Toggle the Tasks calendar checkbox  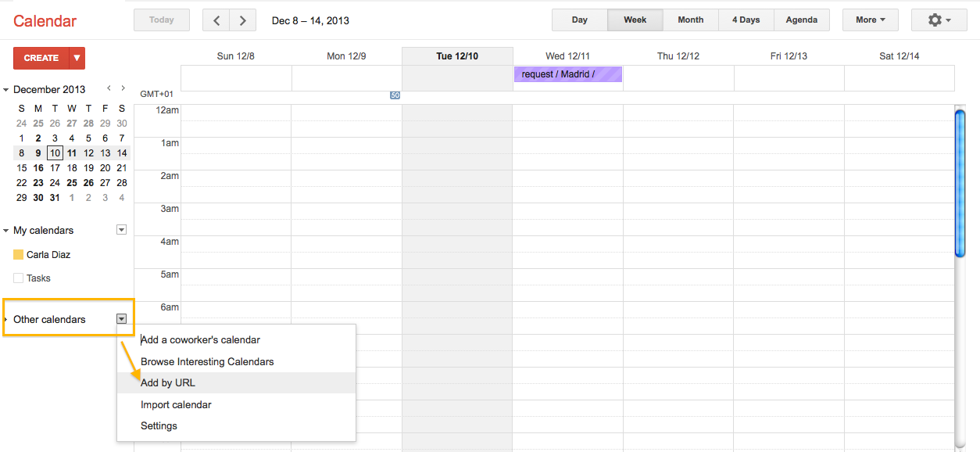pyautogui.click(x=18, y=278)
